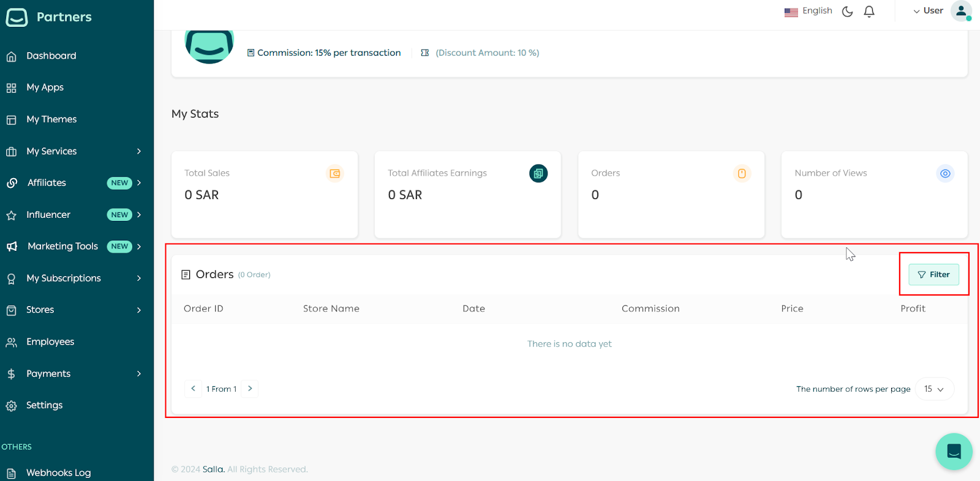980x481 pixels.
Task: Click the Total Affiliates Earnings icon
Action: [x=538, y=174]
